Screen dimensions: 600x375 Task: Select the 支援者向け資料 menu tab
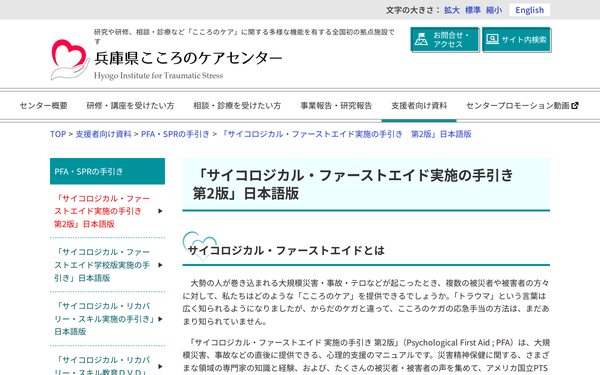419,106
